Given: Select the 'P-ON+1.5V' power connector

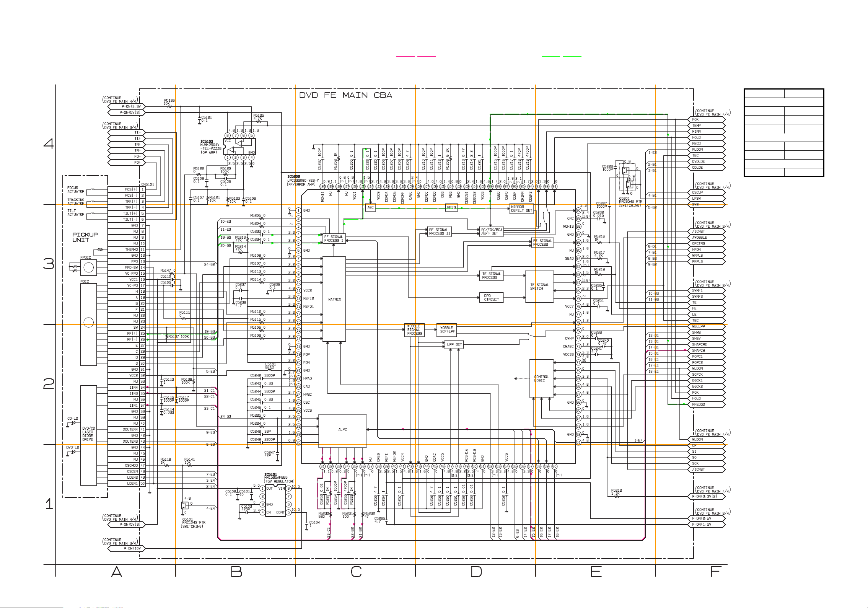Looking at the screenshot, I should pos(707,525).
